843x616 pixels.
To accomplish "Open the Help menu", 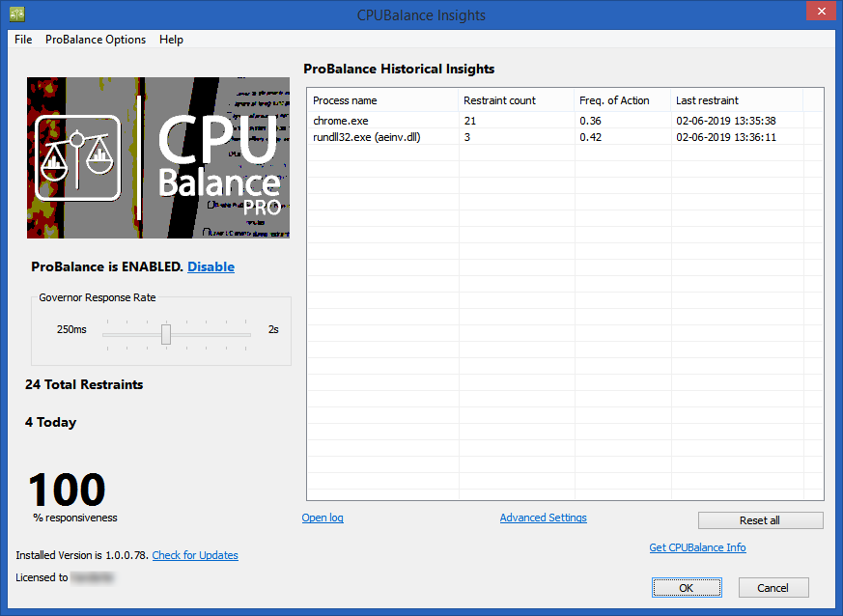I will coord(171,40).
